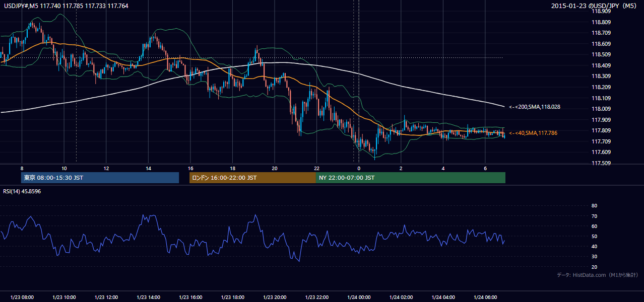The height and width of the screenshot is (302, 644).
Task: Click the データ: HistData.com source credit
Action: [x=598, y=275]
